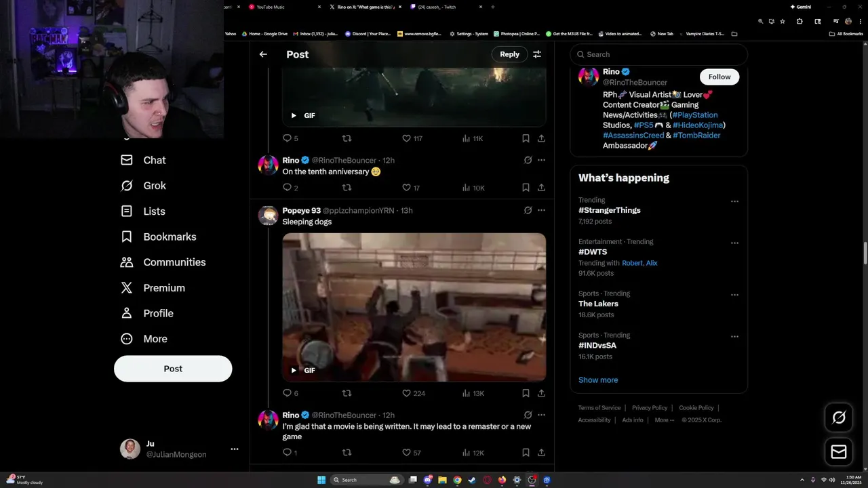Screen dimensions: 868x488
Task: Like the top GIF post with 117 likes
Action: [412, 138]
